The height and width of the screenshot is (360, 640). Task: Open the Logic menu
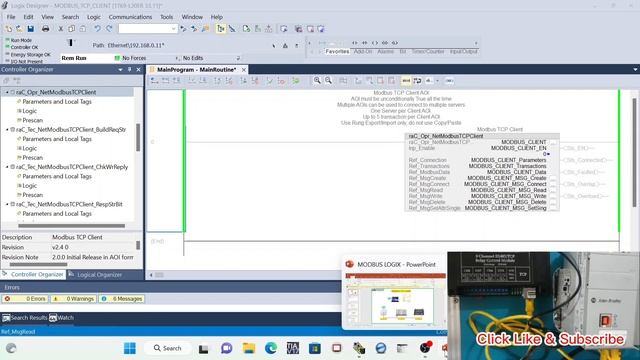tap(93, 17)
